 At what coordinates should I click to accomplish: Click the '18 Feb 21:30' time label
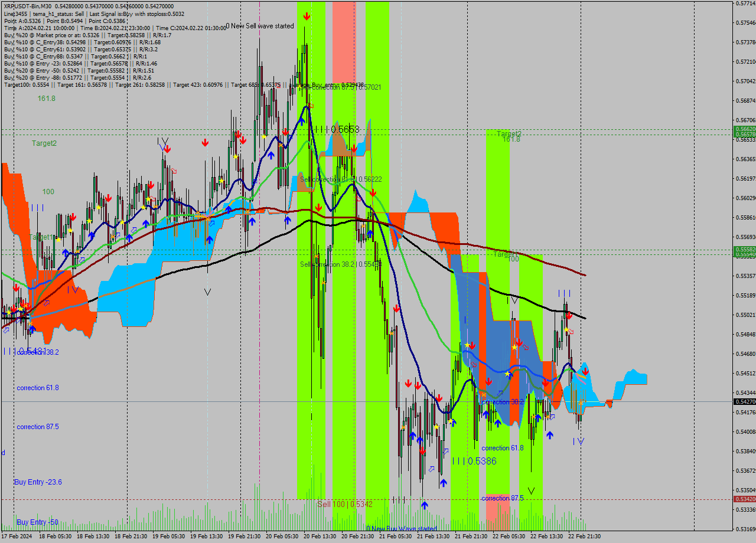[x=130, y=537]
